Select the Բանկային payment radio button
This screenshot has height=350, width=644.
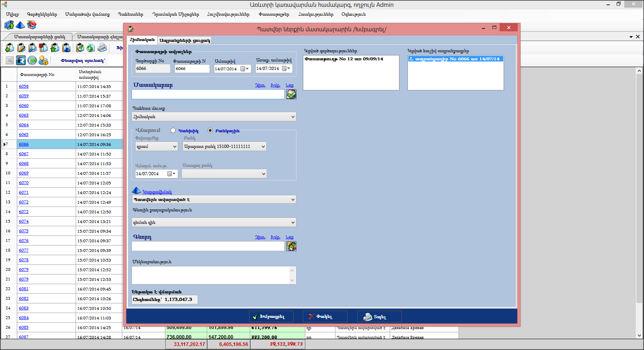click(x=210, y=131)
